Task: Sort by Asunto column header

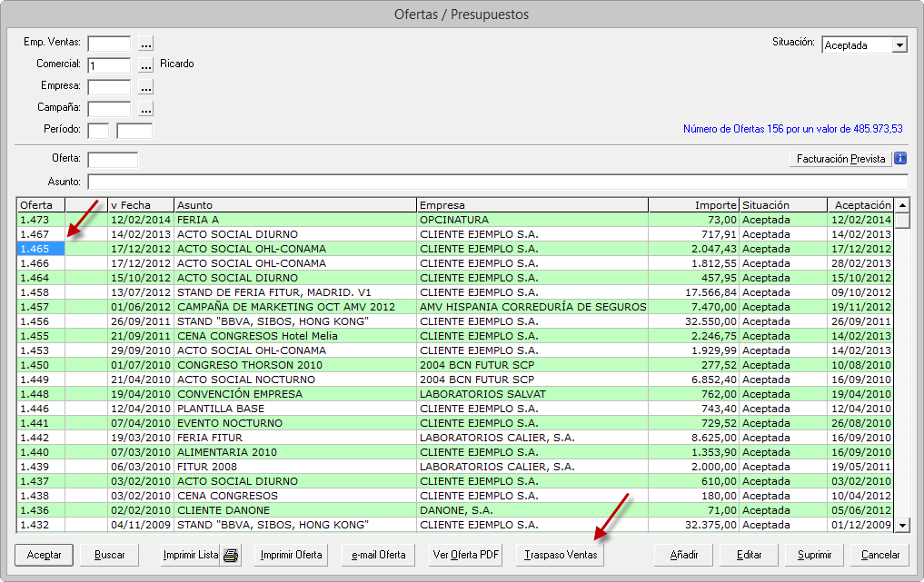Action: (295, 205)
